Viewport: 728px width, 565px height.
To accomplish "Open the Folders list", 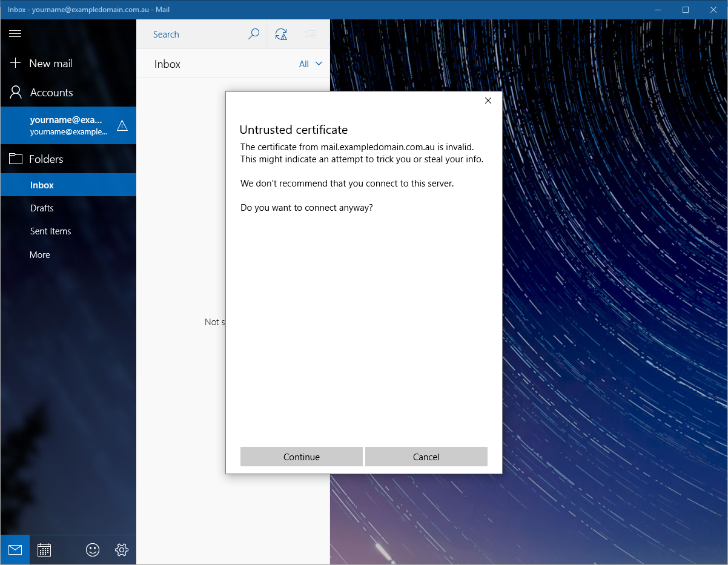I will (46, 159).
